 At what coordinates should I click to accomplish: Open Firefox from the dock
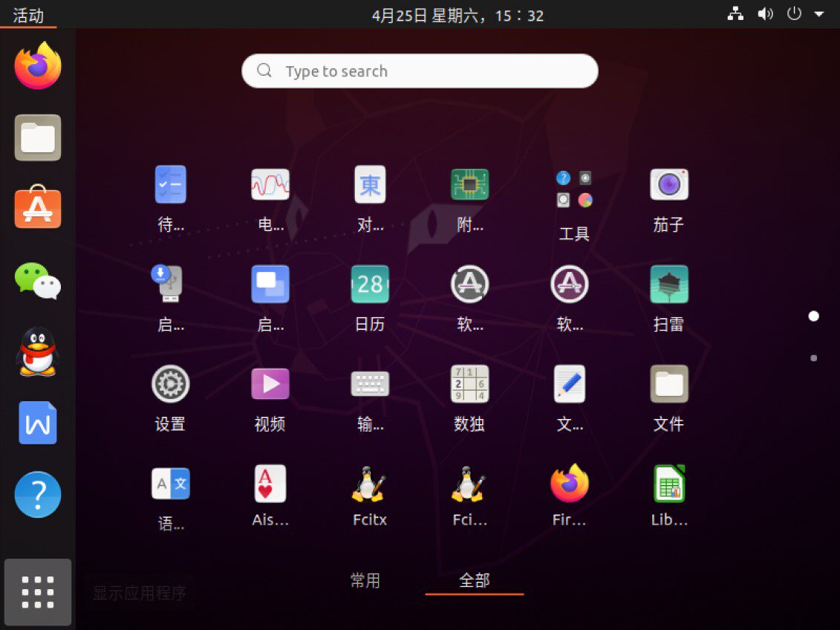[x=37, y=66]
